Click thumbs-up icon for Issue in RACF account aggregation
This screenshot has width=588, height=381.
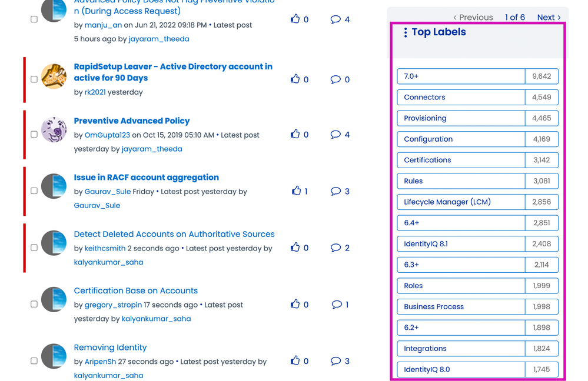pyautogui.click(x=296, y=191)
